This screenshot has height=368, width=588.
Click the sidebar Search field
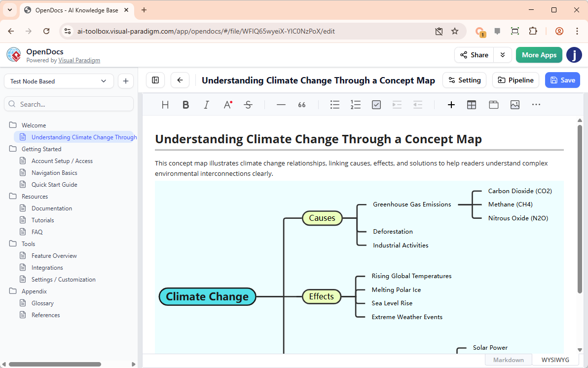[x=69, y=104]
